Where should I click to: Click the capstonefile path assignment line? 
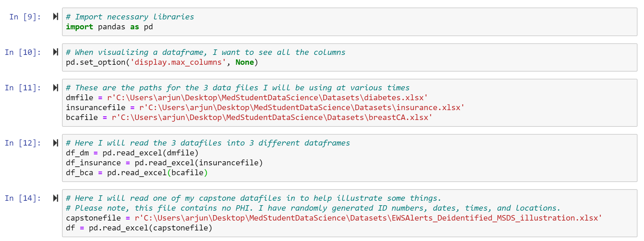[334, 218]
